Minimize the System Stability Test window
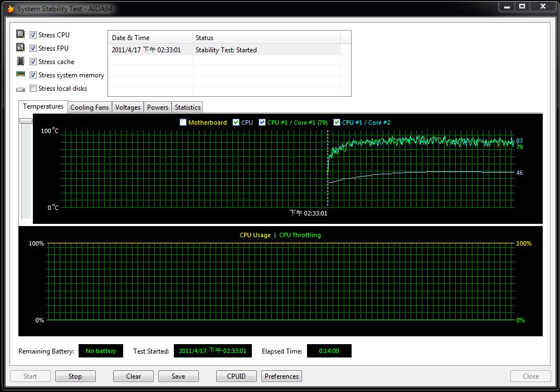Screen dimensions: 560x392 pyautogui.click(x=507, y=7)
